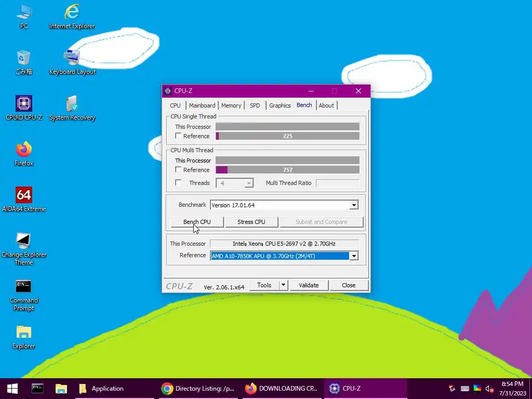Enable the Single Thread Reference checkbox
Screen dimensions: 532x399
[178, 136]
